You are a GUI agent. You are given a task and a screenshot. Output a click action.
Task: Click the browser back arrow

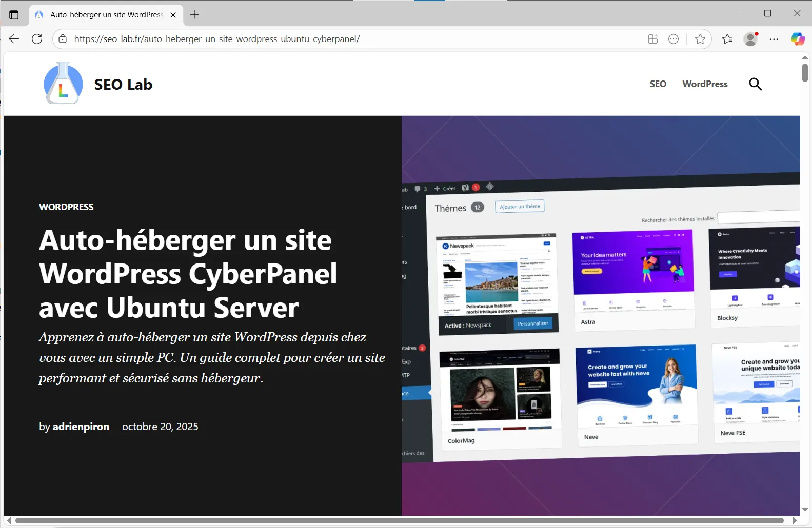[14, 39]
